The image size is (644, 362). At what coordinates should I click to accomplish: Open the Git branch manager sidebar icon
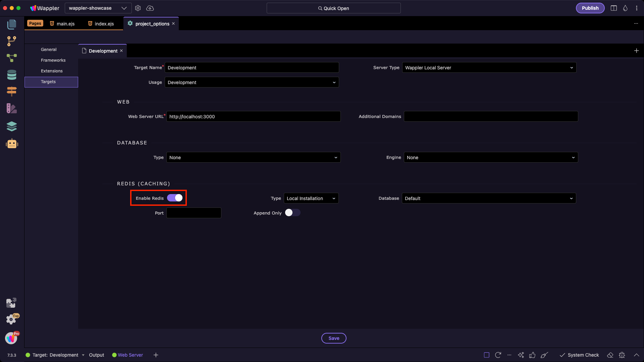pyautogui.click(x=11, y=41)
